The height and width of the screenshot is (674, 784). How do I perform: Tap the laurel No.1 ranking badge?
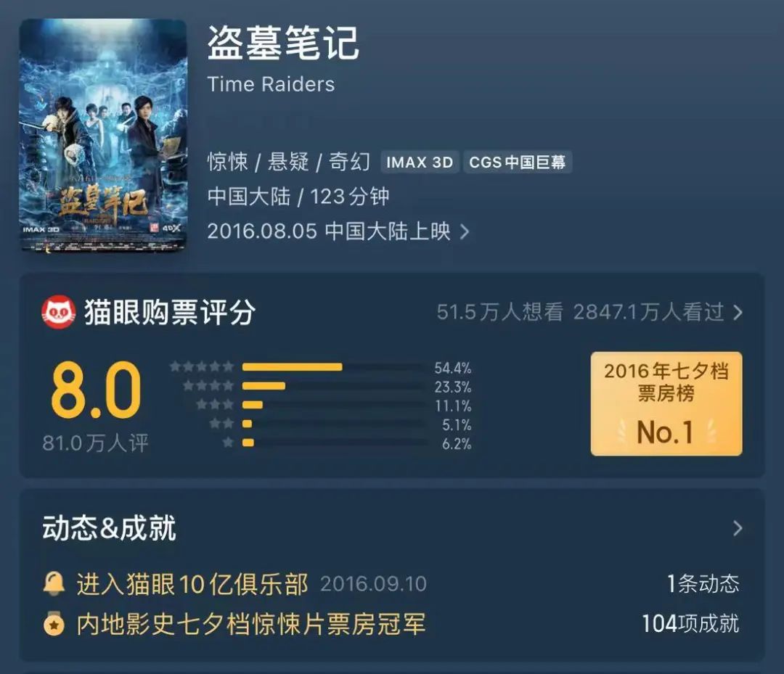[x=666, y=432]
